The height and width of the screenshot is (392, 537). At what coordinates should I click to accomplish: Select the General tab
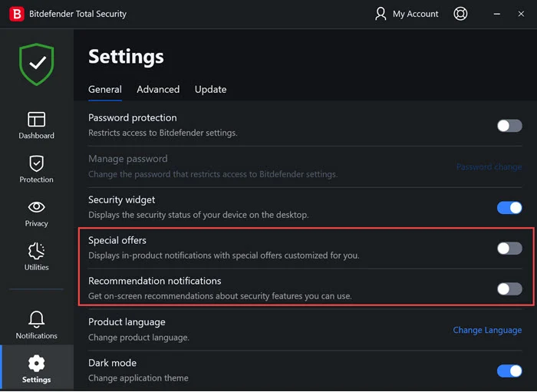pos(105,90)
